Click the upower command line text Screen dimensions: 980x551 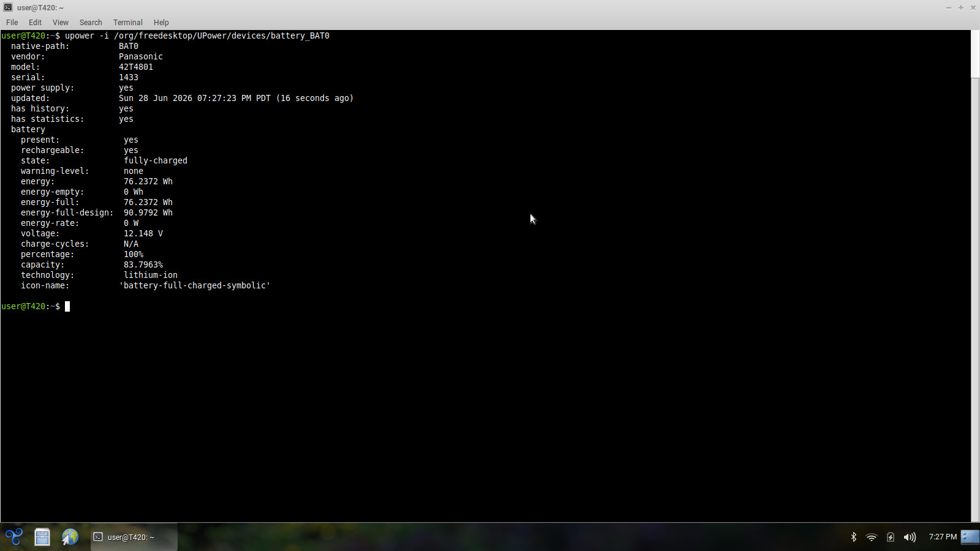(x=197, y=36)
